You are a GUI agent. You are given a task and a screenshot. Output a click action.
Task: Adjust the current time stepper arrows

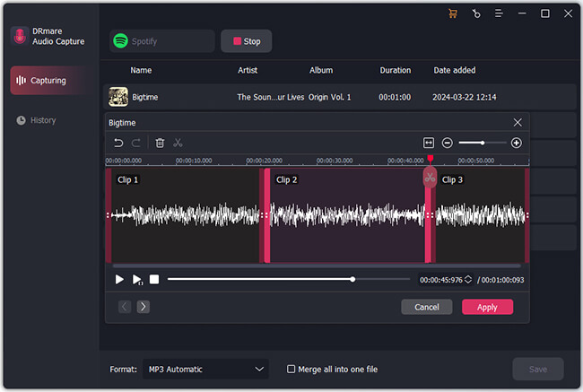click(468, 279)
